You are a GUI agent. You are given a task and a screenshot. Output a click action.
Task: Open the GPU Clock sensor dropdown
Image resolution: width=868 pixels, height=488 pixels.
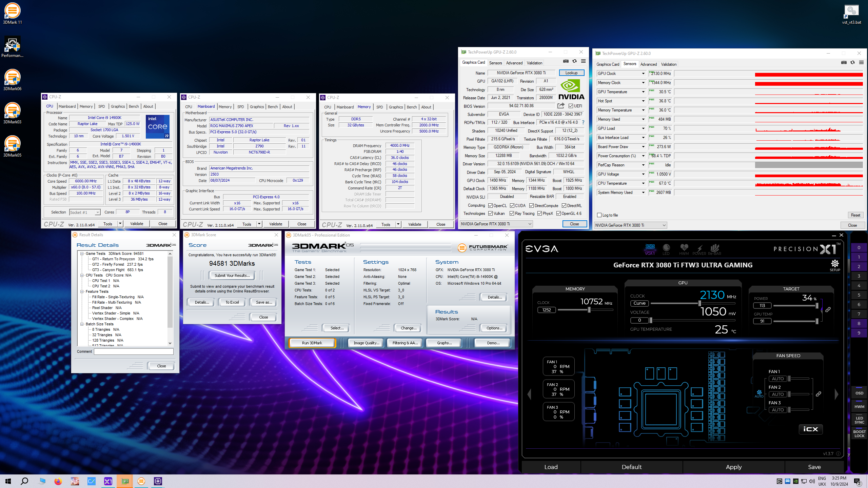pos(643,74)
